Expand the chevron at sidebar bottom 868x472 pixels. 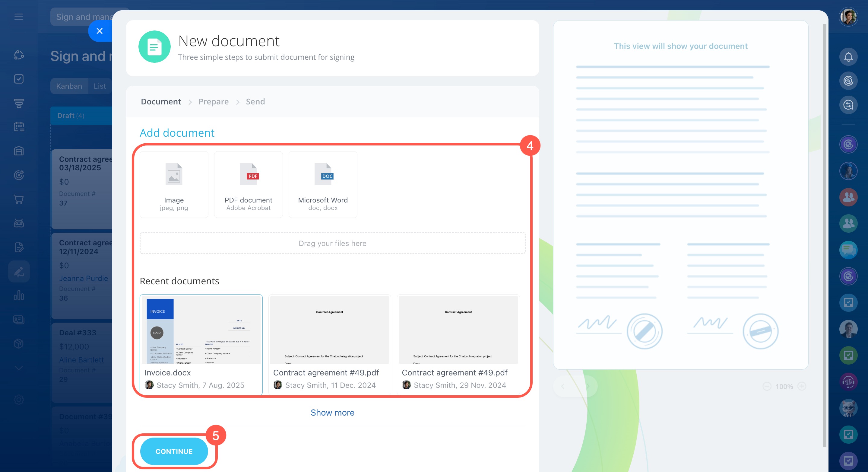[x=19, y=368]
